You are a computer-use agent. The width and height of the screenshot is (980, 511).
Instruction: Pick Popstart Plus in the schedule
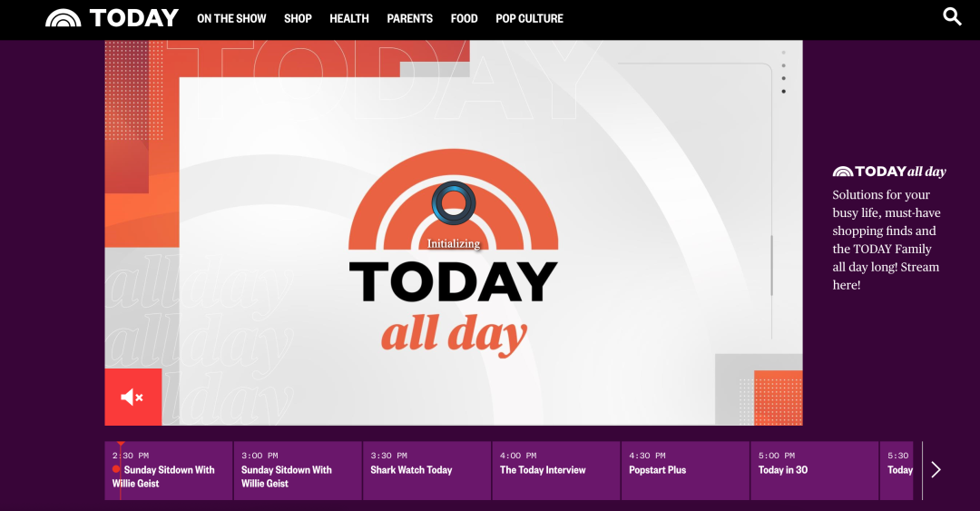tap(685, 471)
